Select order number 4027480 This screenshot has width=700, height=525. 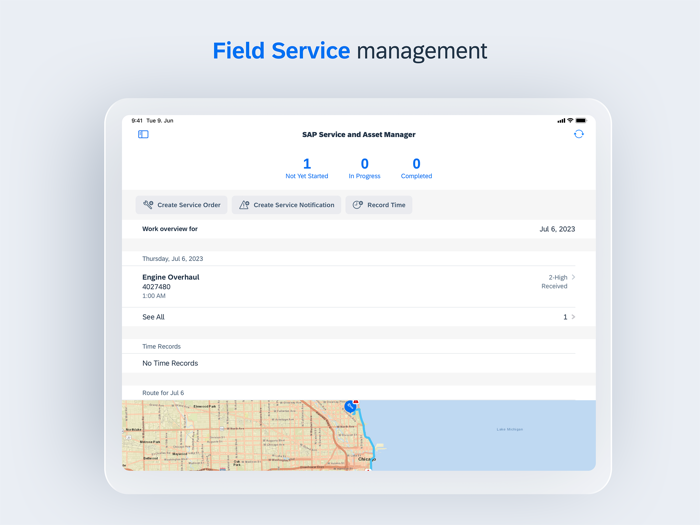tap(156, 287)
